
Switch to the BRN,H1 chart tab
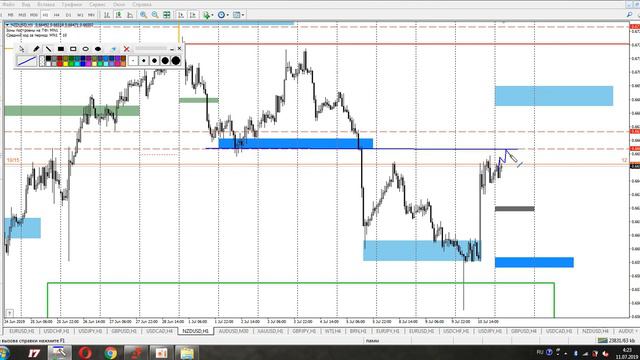358,331
